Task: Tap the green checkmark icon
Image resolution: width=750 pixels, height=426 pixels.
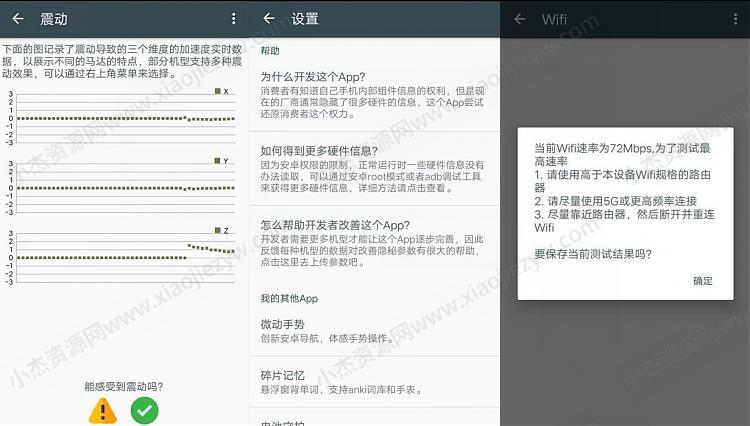Action: pos(144,411)
